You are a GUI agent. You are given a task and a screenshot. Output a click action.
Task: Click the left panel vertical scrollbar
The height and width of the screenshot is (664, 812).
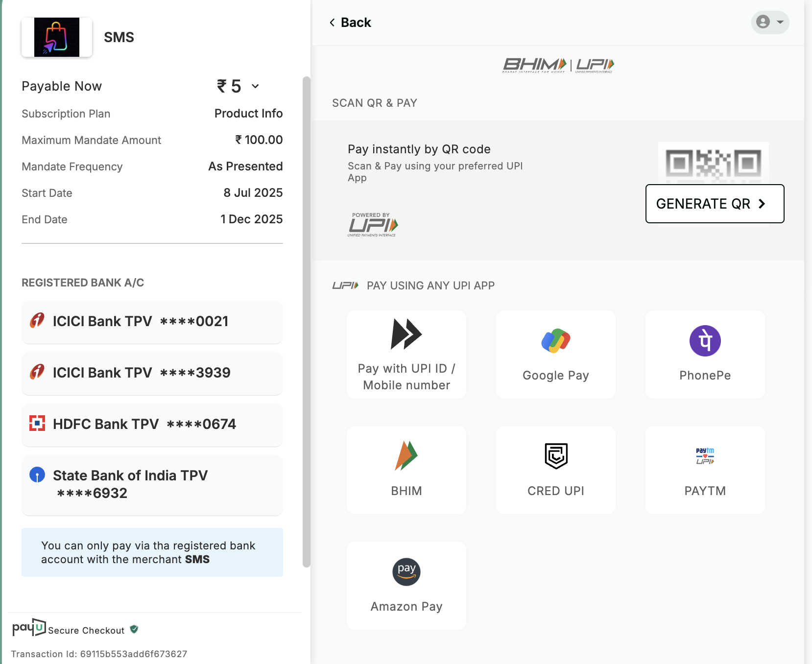307,322
